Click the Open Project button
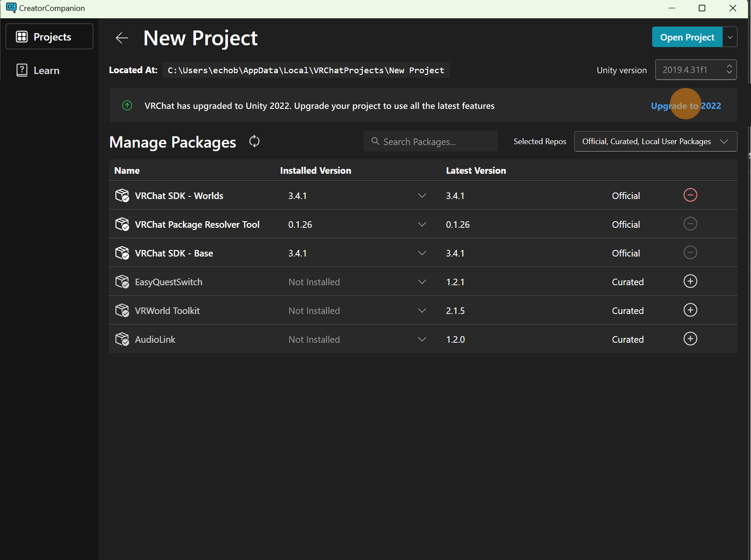This screenshot has height=560, width=751. click(x=687, y=37)
